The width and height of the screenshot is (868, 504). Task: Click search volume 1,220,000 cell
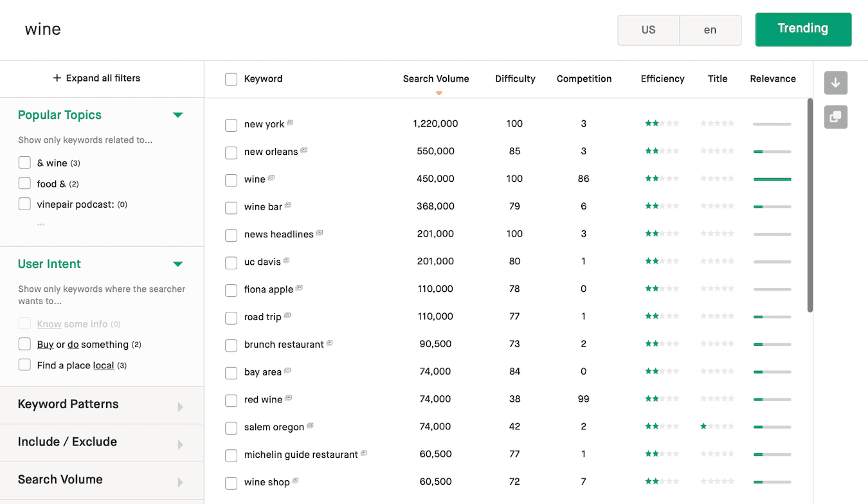coord(435,123)
